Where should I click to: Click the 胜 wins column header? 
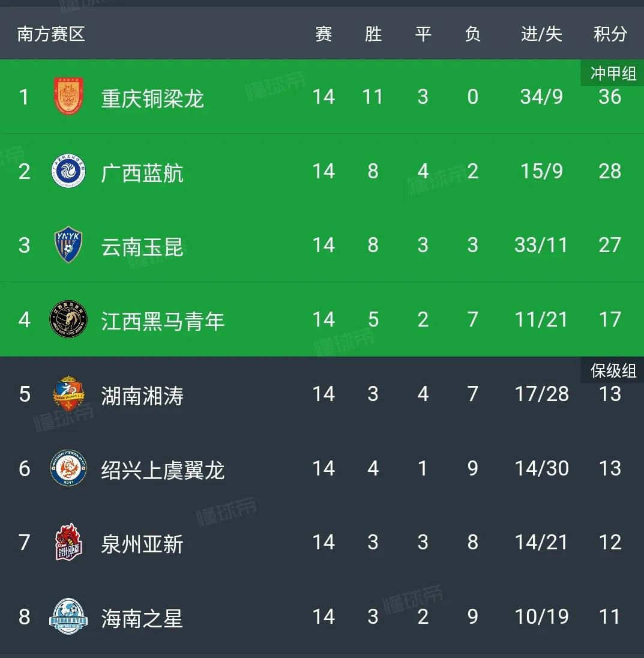point(373,34)
